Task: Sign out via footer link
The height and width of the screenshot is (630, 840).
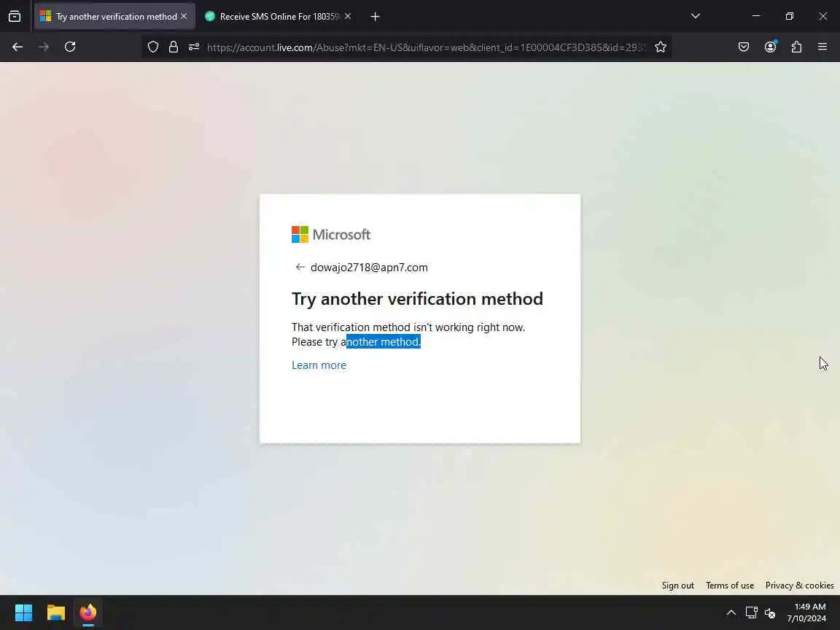Action: tap(677, 585)
